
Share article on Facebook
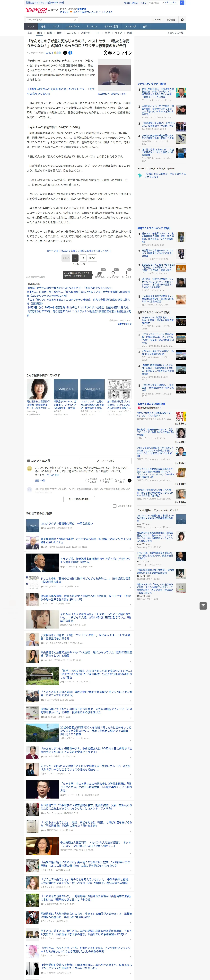click(x=70, y=53)
